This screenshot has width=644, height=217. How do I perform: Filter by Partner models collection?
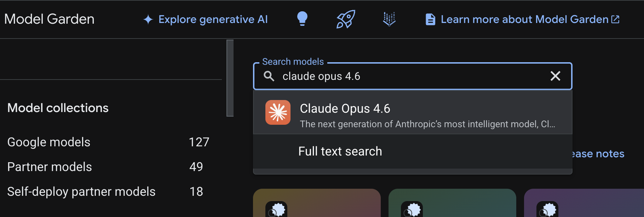50,167
